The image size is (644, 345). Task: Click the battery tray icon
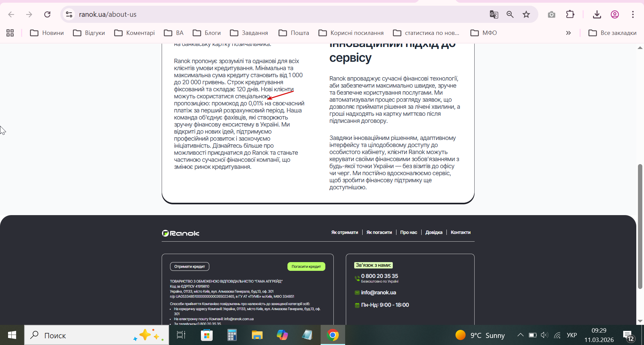point(532,335)
